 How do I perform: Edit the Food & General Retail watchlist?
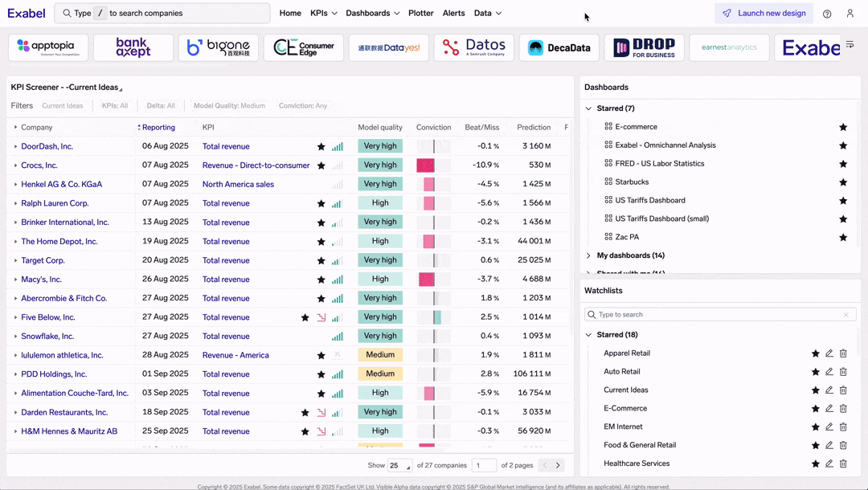829,445
